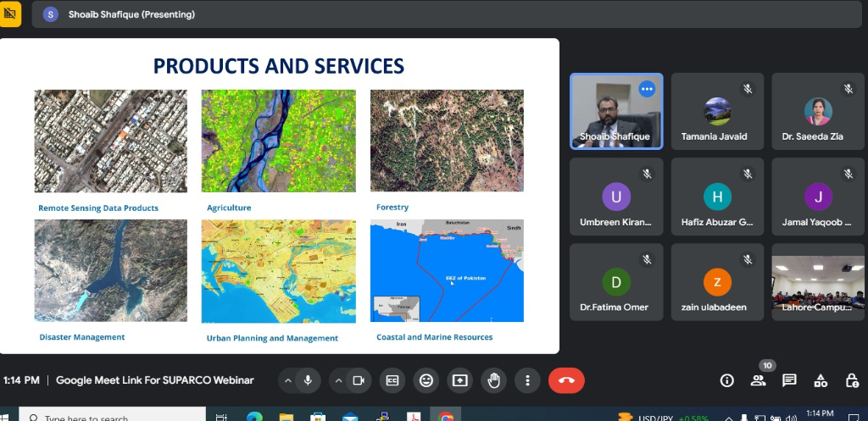Click the muted mic icon on zain ulabadeen
This screenshot has height=421, width=868.
click(x=748, y=259)
